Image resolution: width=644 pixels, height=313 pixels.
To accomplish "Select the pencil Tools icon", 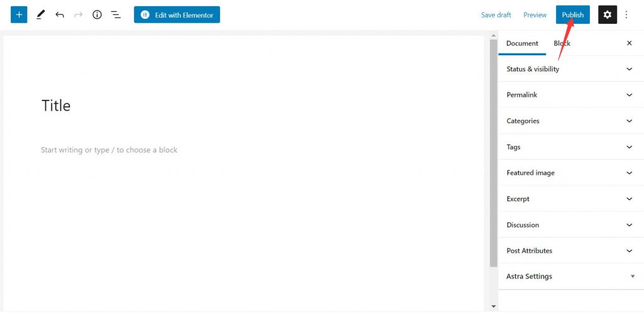I will coord(40,14).
